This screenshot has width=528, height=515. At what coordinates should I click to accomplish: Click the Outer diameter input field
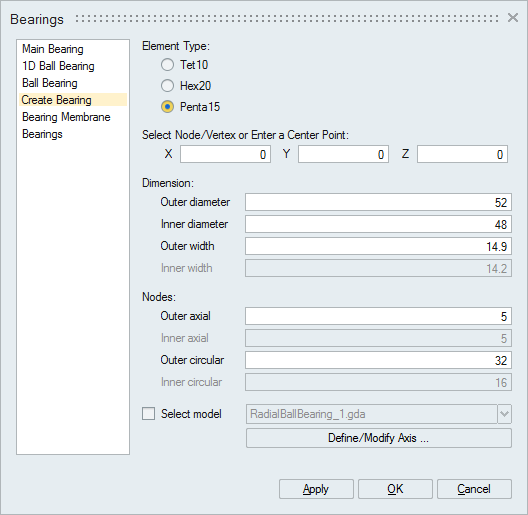(378, 202)
